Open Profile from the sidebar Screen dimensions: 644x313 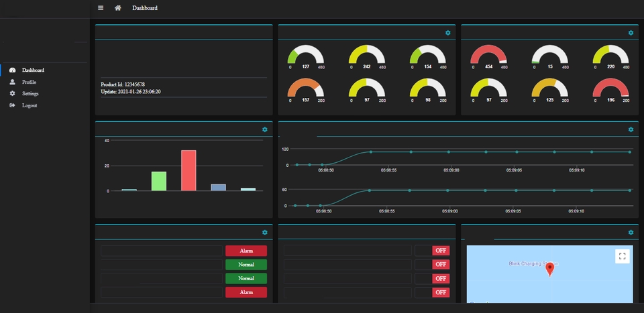[29, 82]
